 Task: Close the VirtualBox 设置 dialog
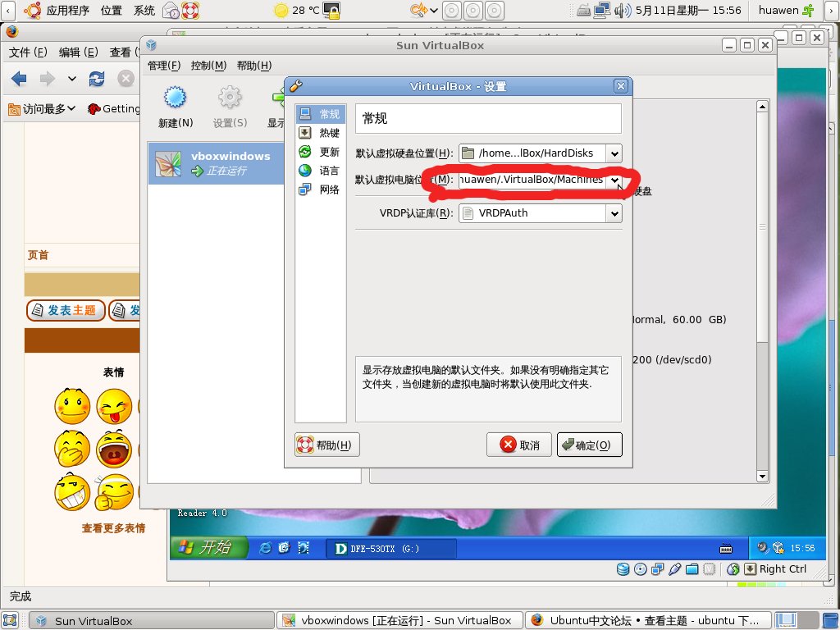click(620, 86)
